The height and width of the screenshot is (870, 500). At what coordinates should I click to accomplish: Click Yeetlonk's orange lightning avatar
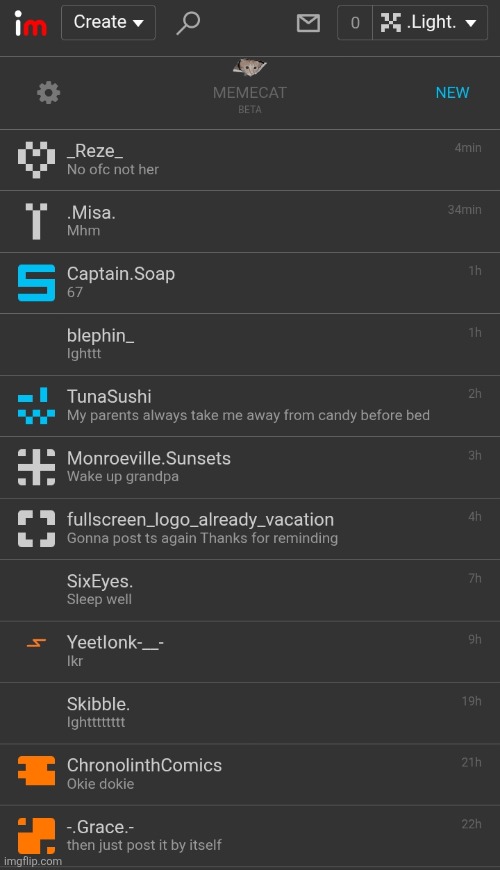pos(37,643)
